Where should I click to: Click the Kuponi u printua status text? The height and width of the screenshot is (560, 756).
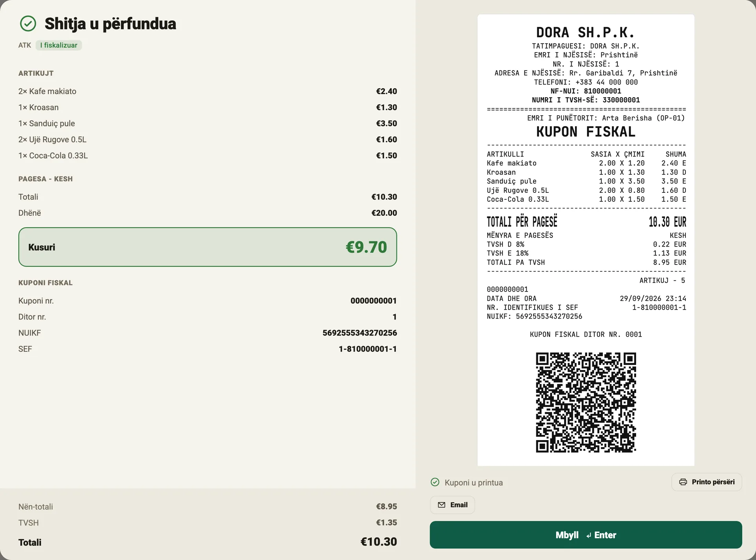tap(474, 482)
